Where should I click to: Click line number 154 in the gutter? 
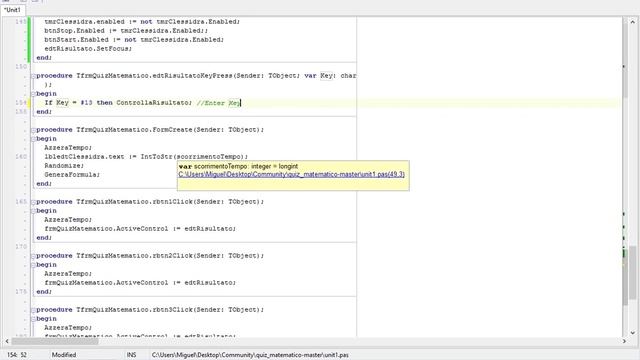pos(21,102)
